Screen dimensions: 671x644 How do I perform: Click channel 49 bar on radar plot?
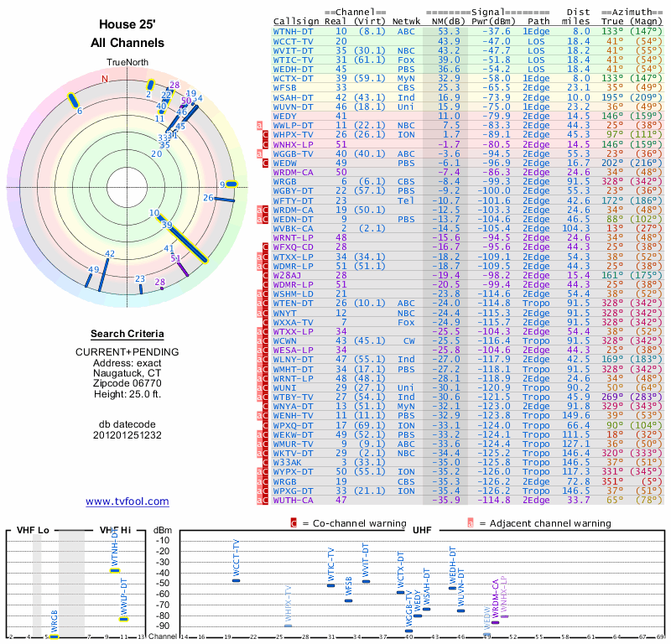pos(88,280)
